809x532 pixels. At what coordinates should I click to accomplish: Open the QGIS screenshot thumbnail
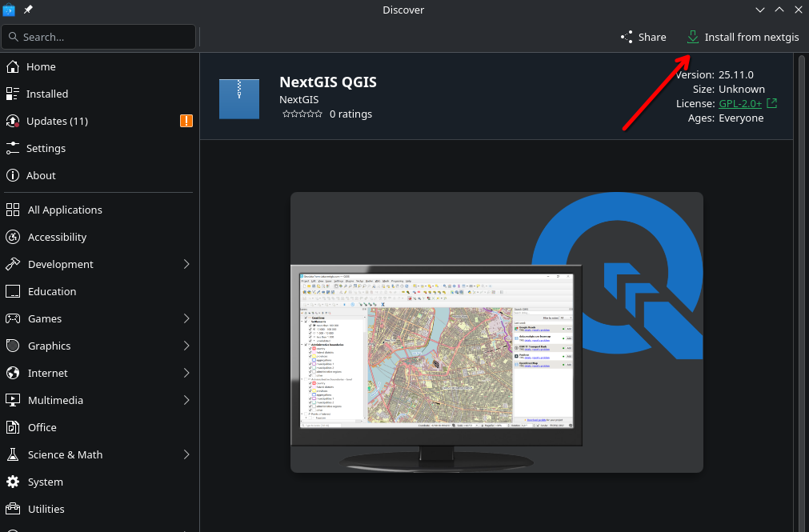point(496,332)
